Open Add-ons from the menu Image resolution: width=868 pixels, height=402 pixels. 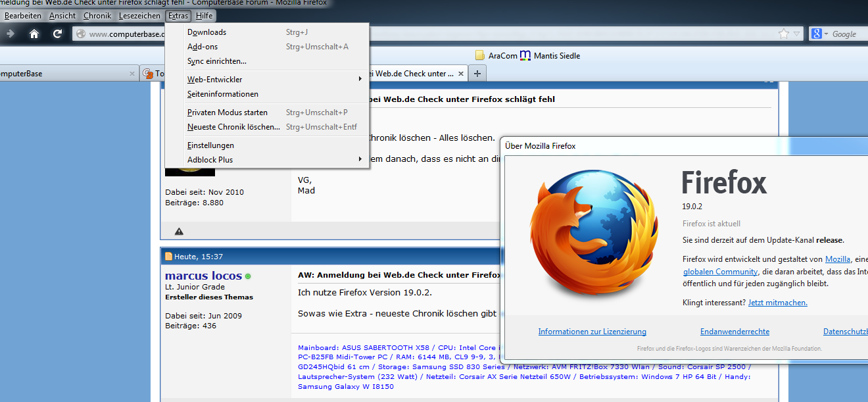click(x=267, y=47)
